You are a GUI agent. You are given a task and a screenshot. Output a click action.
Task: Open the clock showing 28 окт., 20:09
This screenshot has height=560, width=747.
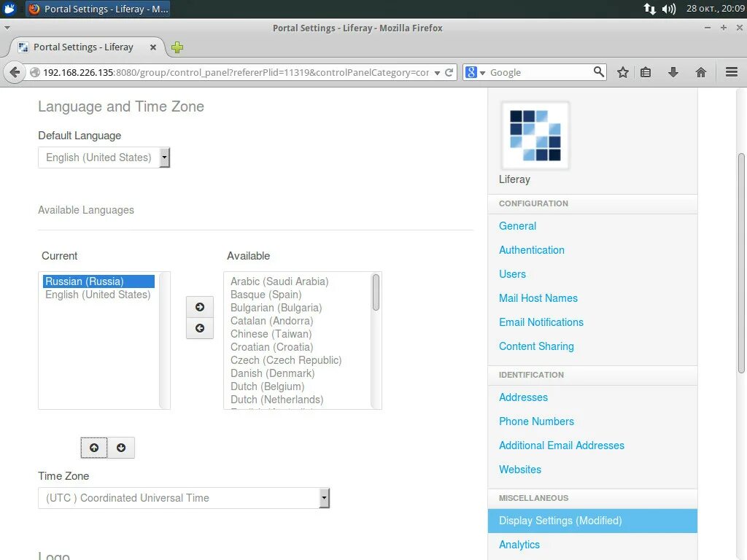click(715, 9)
